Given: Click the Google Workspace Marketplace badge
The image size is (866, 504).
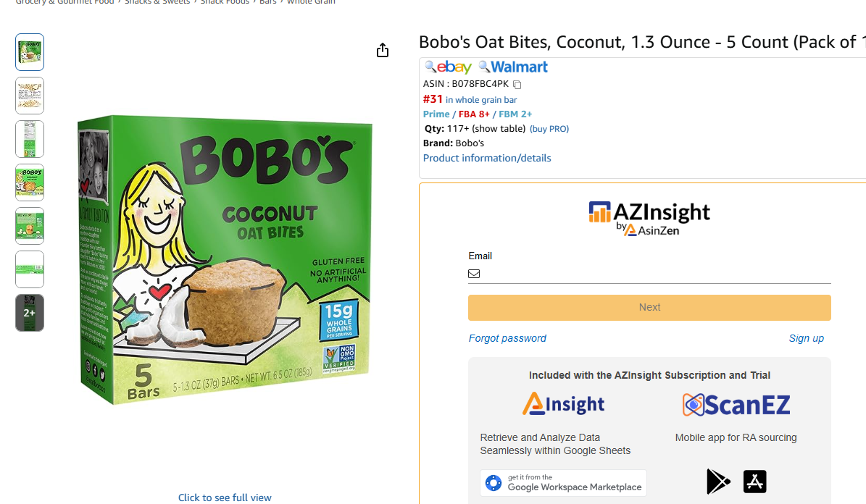Looking at the screenshot, I should (563, 483).
